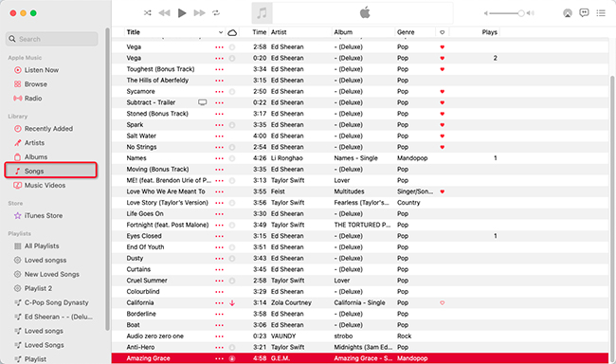Click the cloud status icon for Dusty
This screenshot has height=364, width=616.
pos(232,259)
